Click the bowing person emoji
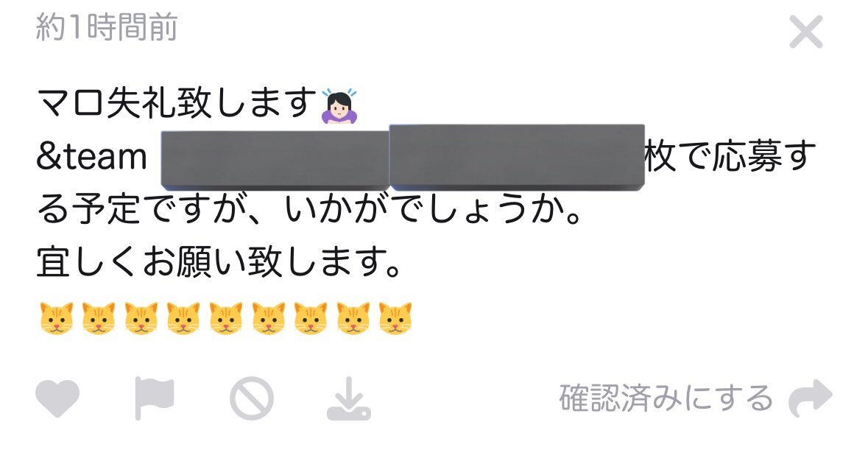The width and height of the screenshot is (868, 464). tap(339, 106)
